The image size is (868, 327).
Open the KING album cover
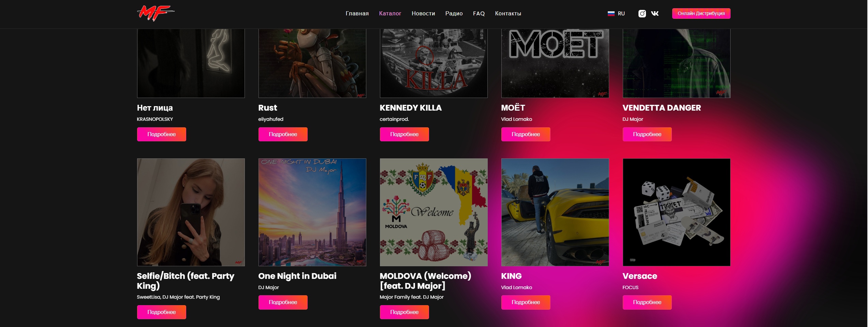[555, 212]
